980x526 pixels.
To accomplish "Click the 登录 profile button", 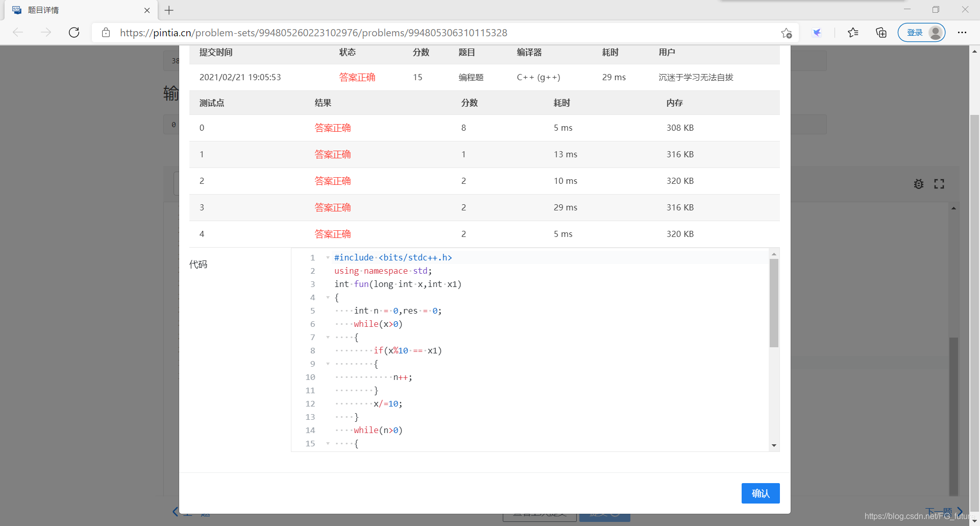I will tap(921, 33).
